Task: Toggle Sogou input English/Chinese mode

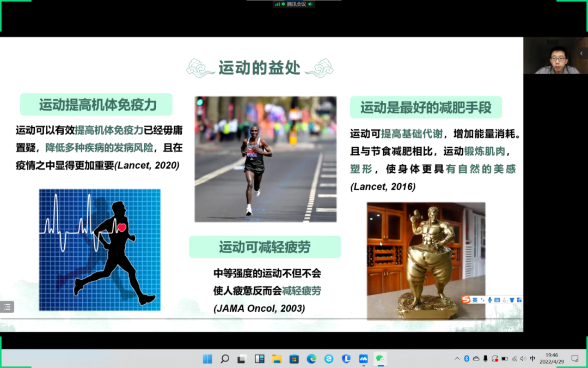Action: pos(475,300)
